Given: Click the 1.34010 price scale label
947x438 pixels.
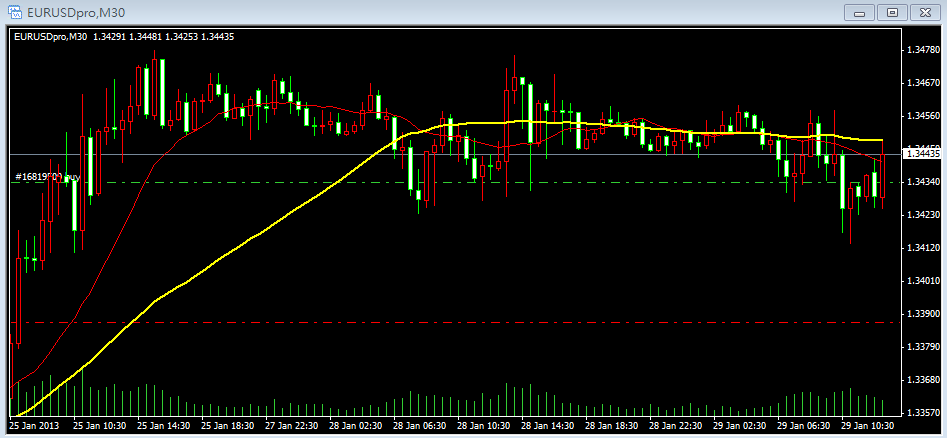Looking at the screenshot, I should pyautogui.click(x=922, y=281).
